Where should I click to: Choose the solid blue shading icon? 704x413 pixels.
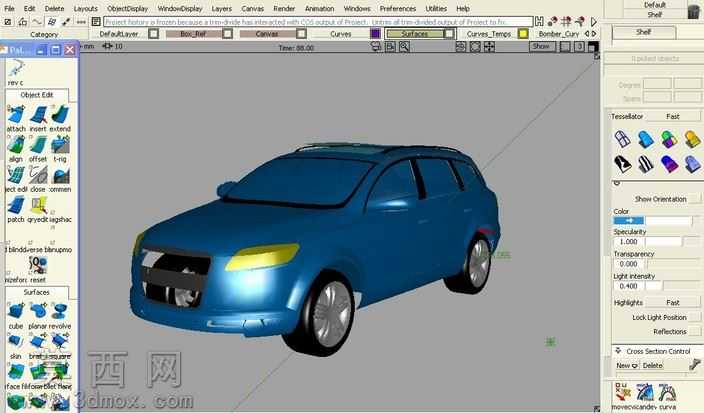pyautogui.click(x=646, y=139)
